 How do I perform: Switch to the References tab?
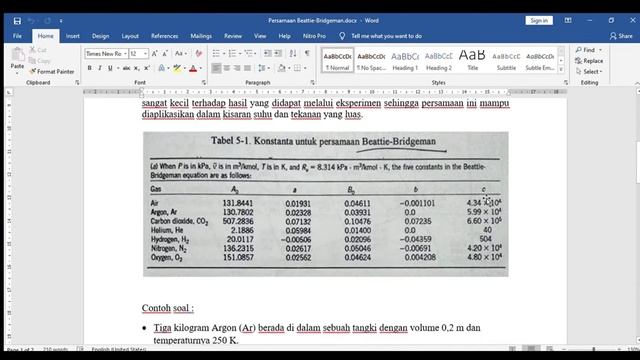pyautogui.click(x=164, y=36)
